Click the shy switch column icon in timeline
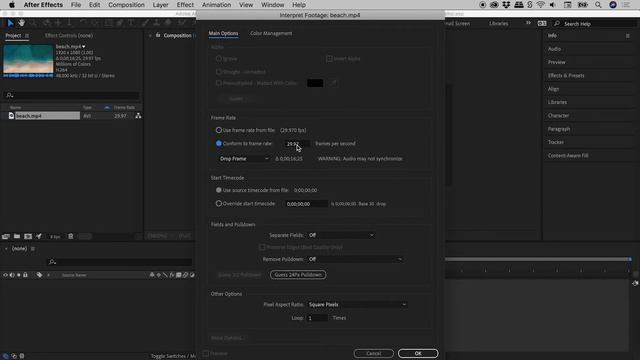Viewport: 640px width, 360px height. click(152, 275)
